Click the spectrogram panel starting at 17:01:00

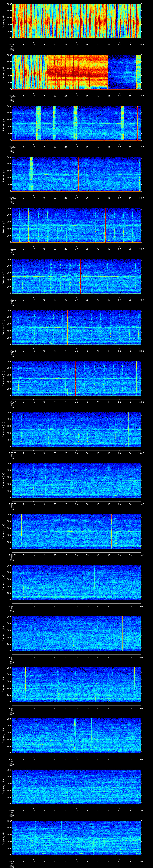(x=77, y=21)
